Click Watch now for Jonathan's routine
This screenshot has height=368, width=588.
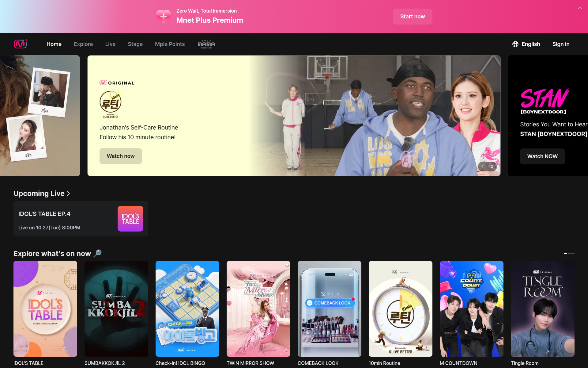click(121, 156)
